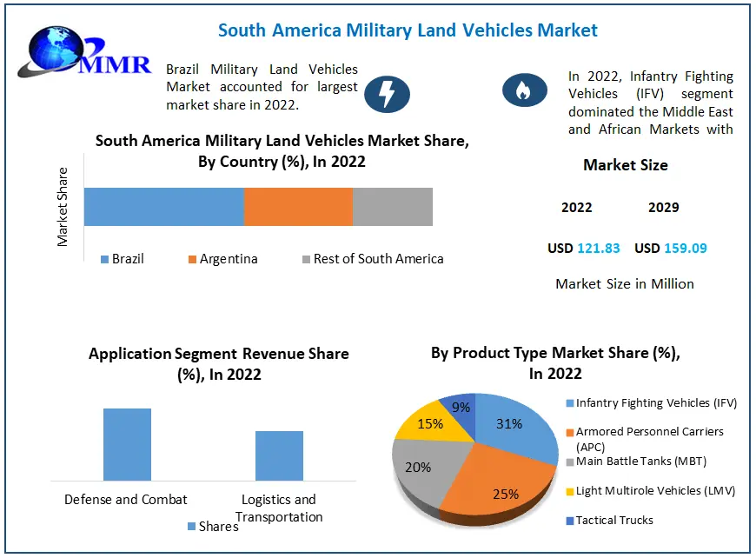The width and height of the screenshot is (756, 558).
Task: Click the South America Military Land Vehicles Market title
Action: [408, 30]
